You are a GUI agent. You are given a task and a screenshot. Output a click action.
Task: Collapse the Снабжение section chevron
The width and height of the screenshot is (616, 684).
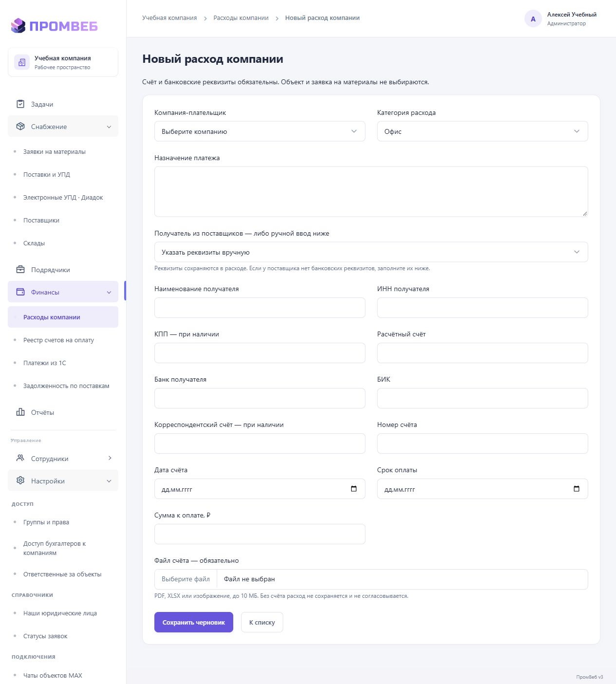pos(109,127)
